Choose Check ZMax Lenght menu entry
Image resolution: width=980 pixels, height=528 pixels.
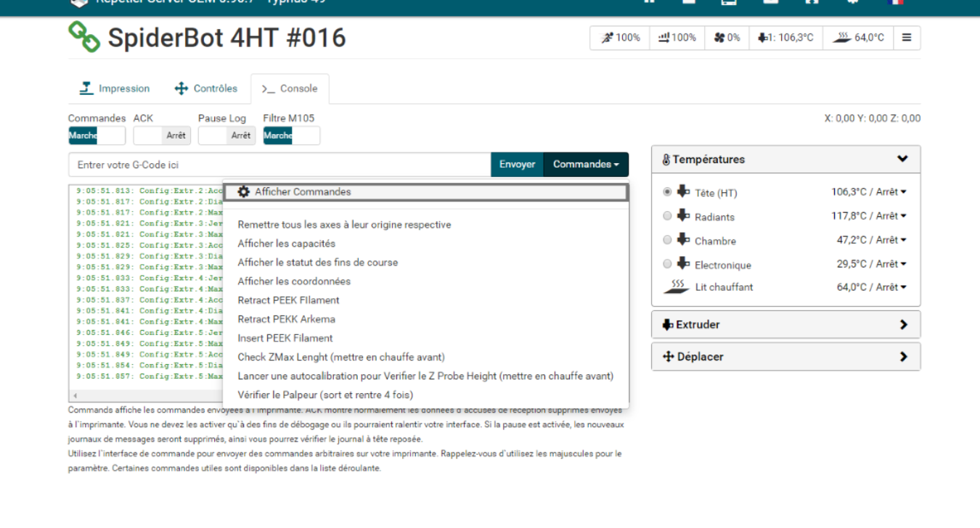coord(426,357)
